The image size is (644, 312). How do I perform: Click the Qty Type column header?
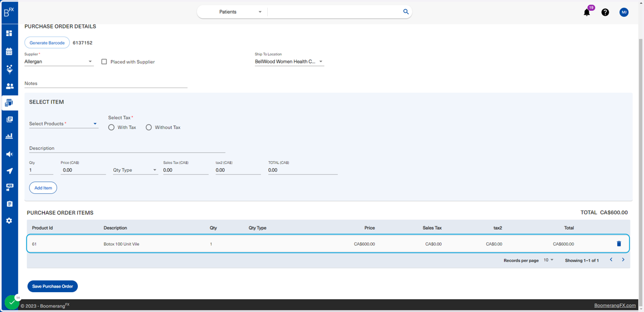point(257,228)
